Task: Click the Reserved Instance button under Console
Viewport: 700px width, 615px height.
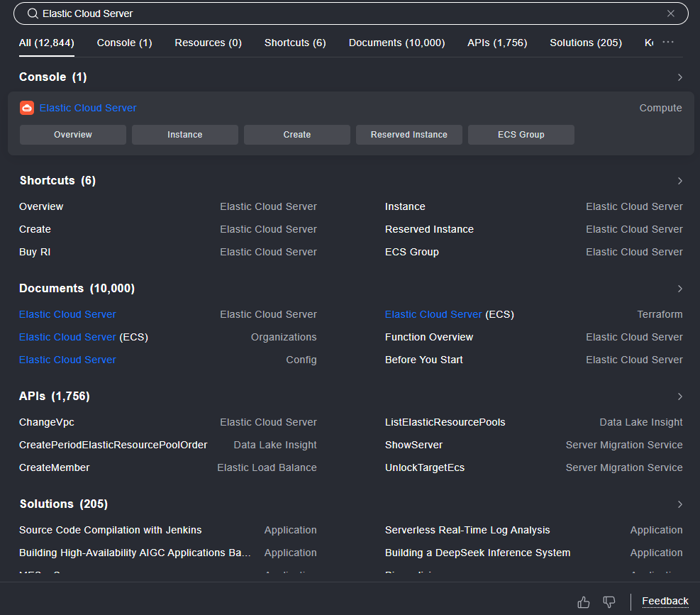Action: 409,135
